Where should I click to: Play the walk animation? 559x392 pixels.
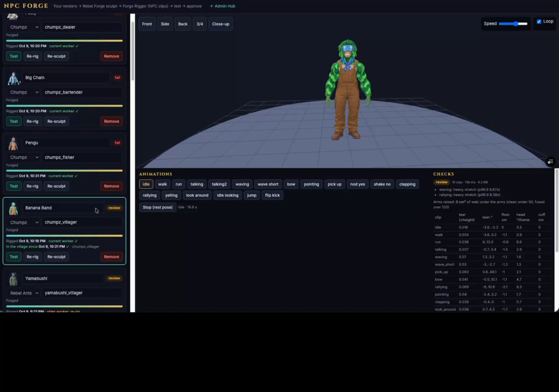163,184
